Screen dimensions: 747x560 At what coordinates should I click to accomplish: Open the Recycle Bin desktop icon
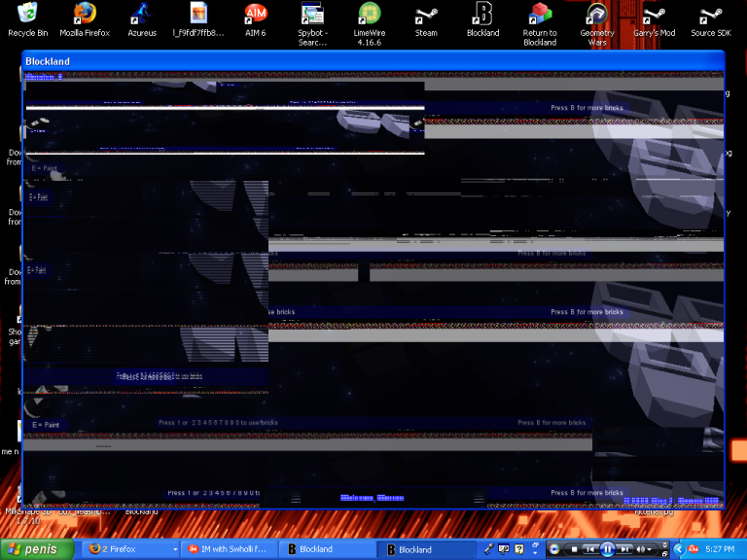[x=27, y=20]
